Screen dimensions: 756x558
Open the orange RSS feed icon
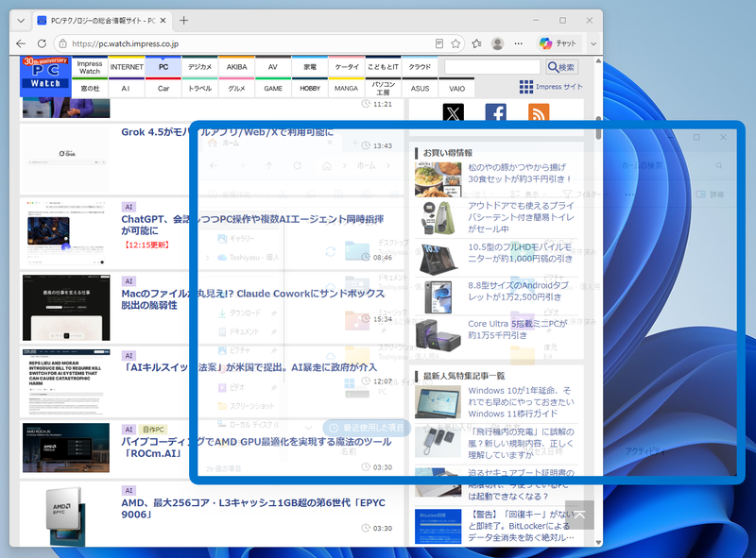[x=539, y=112]
